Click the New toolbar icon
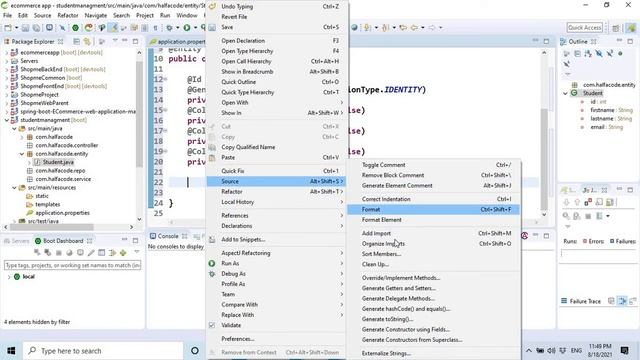The width and height of the screenshot is (640, 360). (8, 28)
